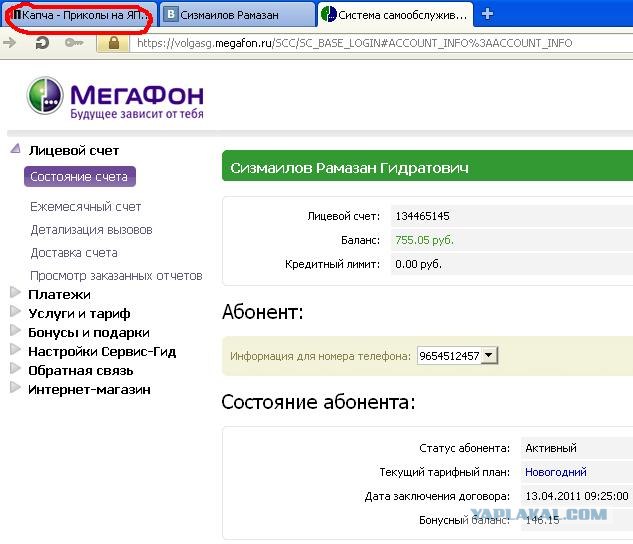Click the address bar URL
633x544 pixels.
(354, 43)
